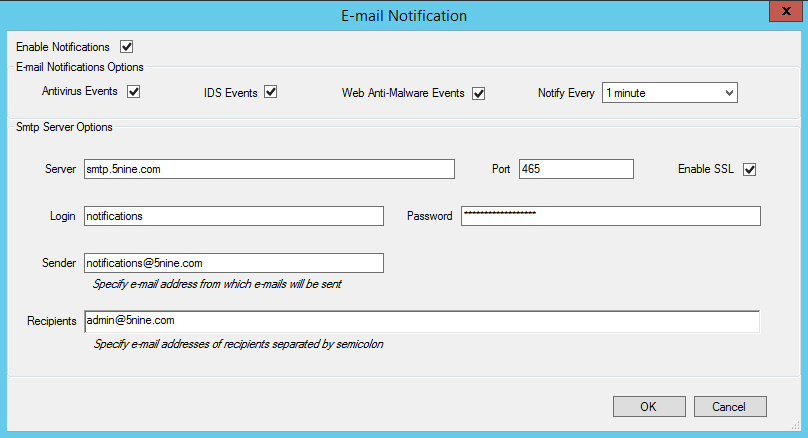
Task: Click the Server field containing smtp.5nine.com
Action: pos(268,169)
